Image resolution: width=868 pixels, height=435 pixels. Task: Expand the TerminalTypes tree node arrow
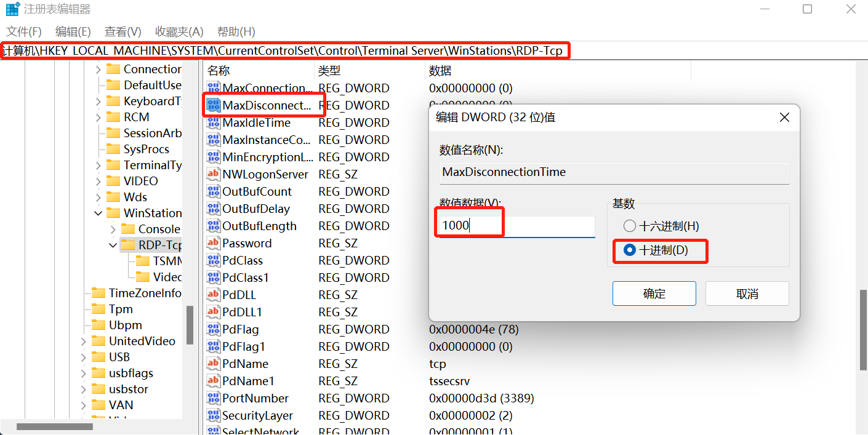pos(98,166)
